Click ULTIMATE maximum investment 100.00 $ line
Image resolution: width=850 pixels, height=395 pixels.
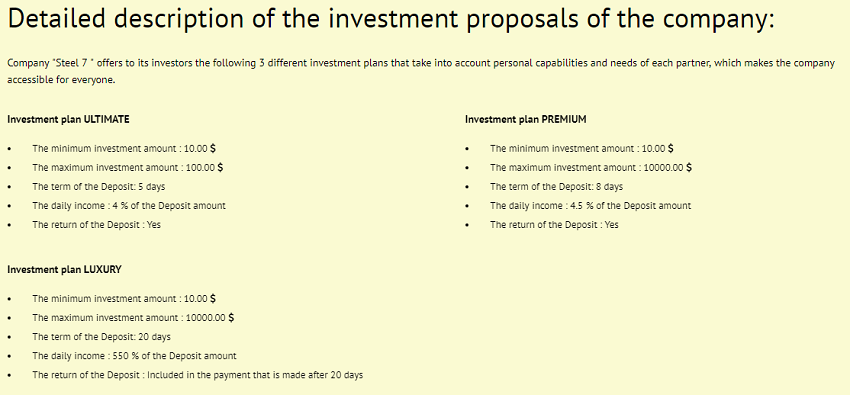tap(128, 167)
